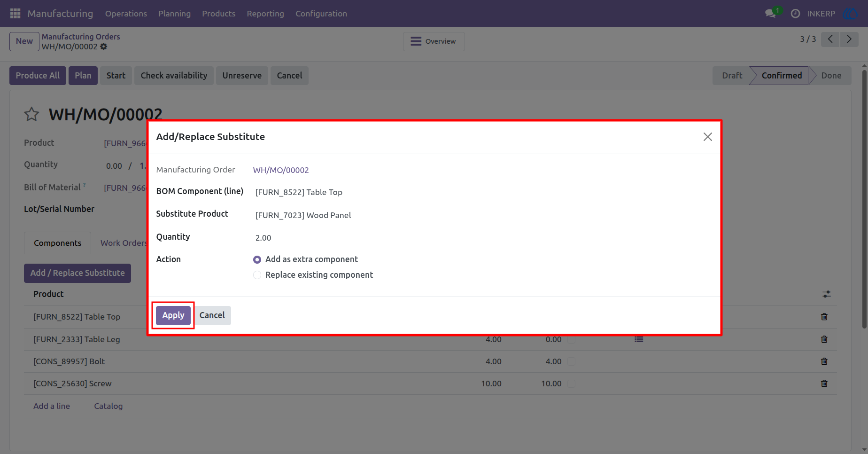Open the Catalog link
Viewport: 868px width, 454px height.
[108, 406]
